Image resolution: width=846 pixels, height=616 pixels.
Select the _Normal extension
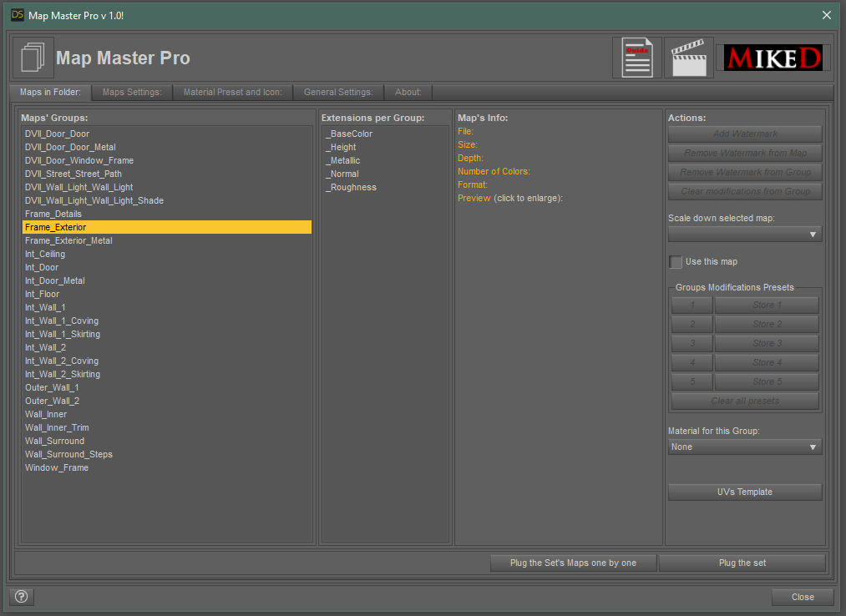coord(385,174)
